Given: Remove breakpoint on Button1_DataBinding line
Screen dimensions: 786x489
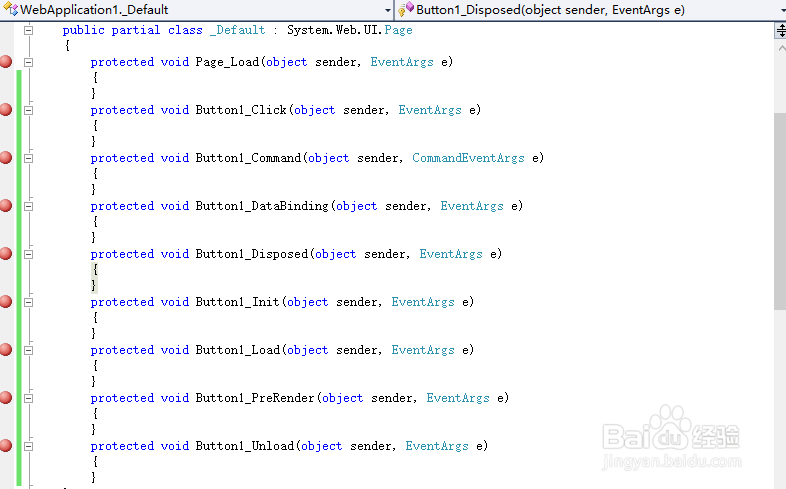Looking at the screenshot, I should [x=6, y=206].
